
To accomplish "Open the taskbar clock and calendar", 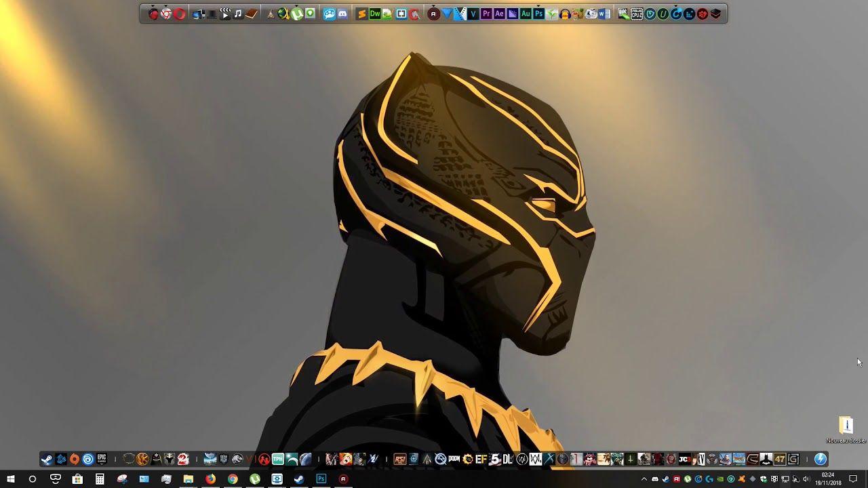I will (x=828, y=479).
